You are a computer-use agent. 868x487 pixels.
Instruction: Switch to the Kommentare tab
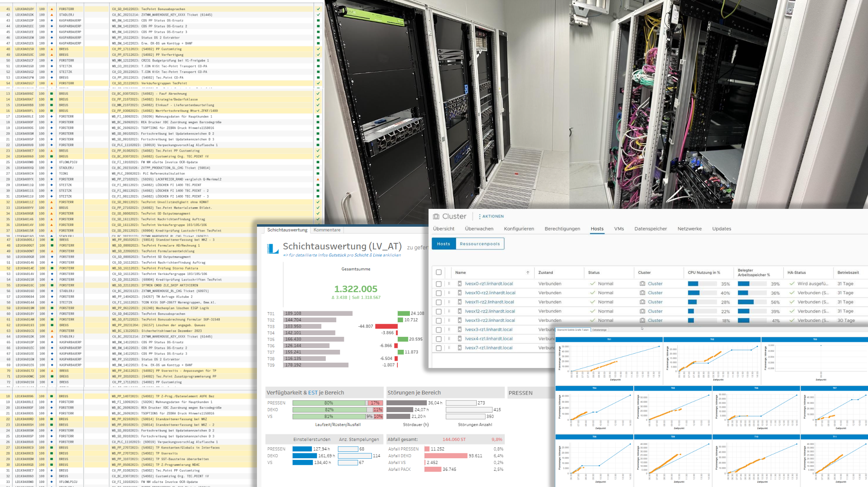(327, 230)
